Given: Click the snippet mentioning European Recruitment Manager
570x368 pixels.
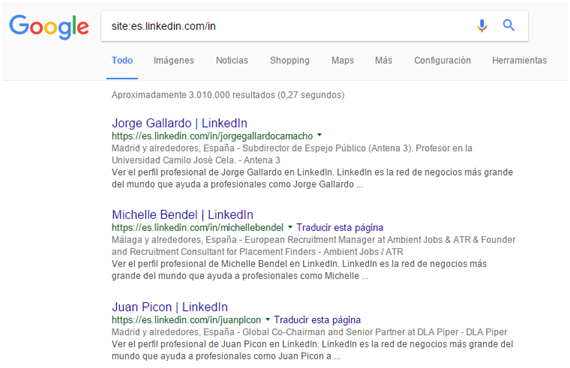Looking at the screenshot, I should [x=313, y=246].
